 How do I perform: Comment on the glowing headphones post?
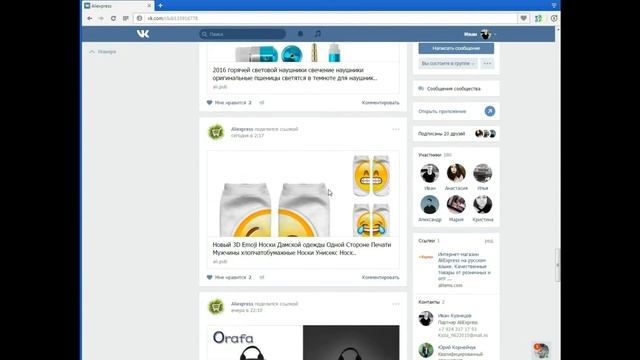tap(380, 102)
